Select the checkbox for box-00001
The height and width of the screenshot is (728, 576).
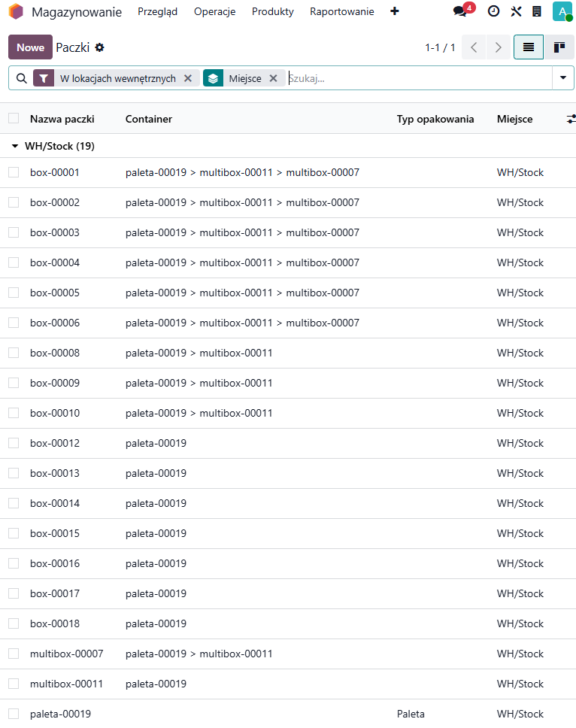tap(14, 172)
